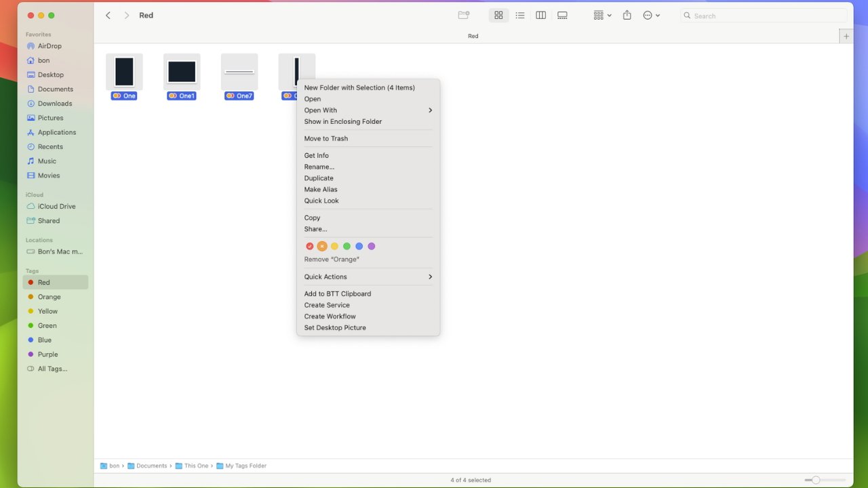
Task: Toggle off the orange tag circle
Action: click(322, 246)
